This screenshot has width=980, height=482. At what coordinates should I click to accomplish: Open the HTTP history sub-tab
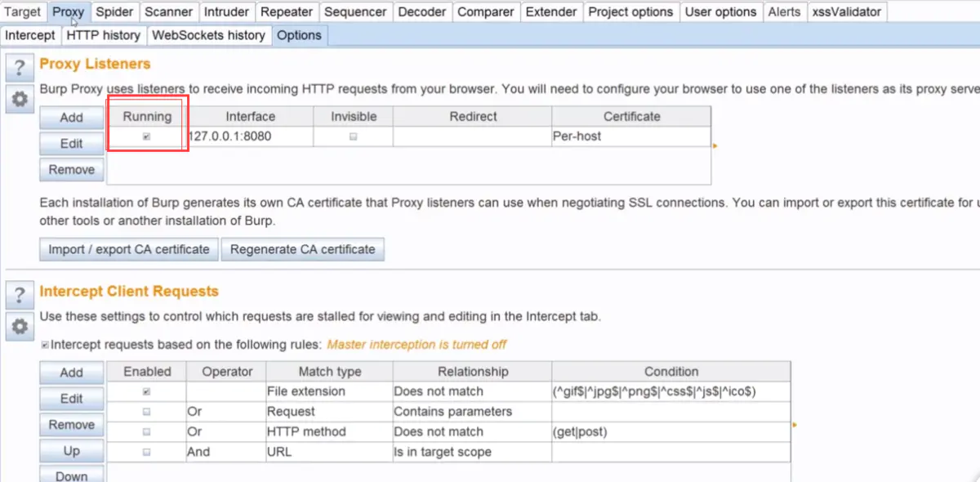(x=104, y=35)
